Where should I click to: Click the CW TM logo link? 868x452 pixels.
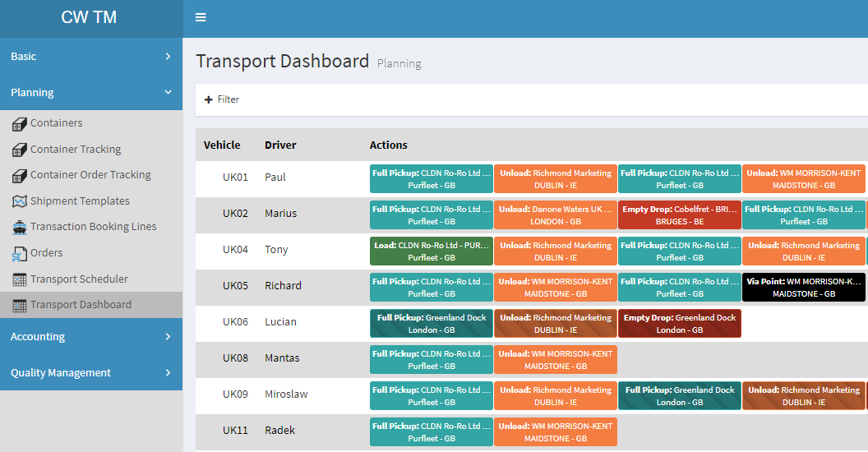tap(89, 18)
